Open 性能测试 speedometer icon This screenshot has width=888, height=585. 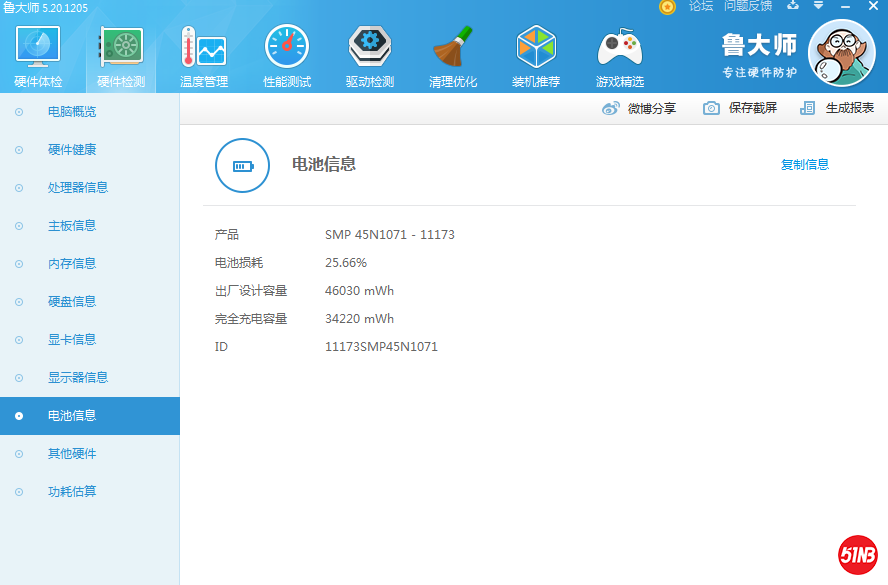287,48
